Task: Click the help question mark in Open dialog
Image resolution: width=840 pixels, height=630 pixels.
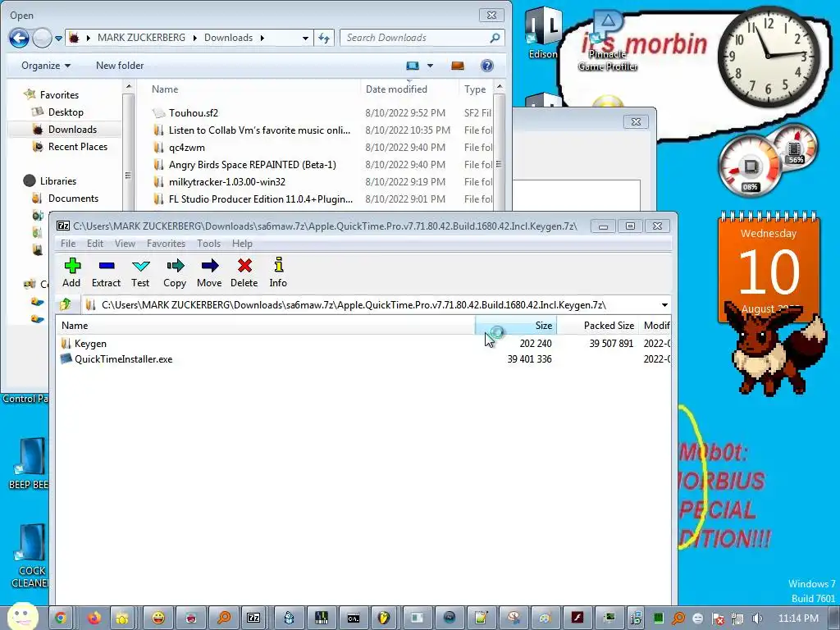Action: pyautogui.click(x=486, y=66)
